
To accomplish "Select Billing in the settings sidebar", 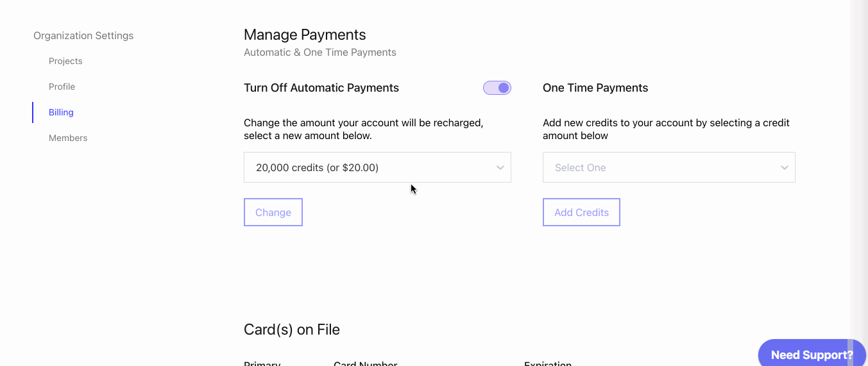I will pos(61,112).
